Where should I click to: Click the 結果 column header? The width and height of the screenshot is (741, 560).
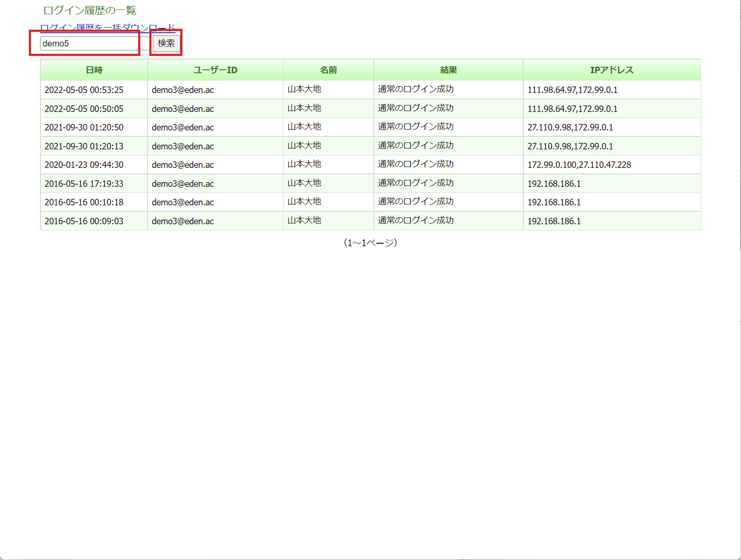pyautogui.click(x=448, y=70)
